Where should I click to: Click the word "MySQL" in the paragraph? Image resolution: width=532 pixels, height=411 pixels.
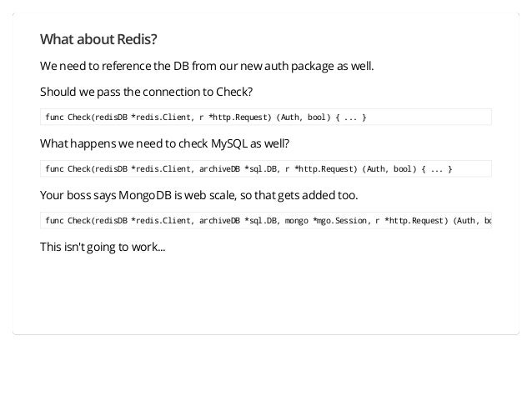[229, 143]
